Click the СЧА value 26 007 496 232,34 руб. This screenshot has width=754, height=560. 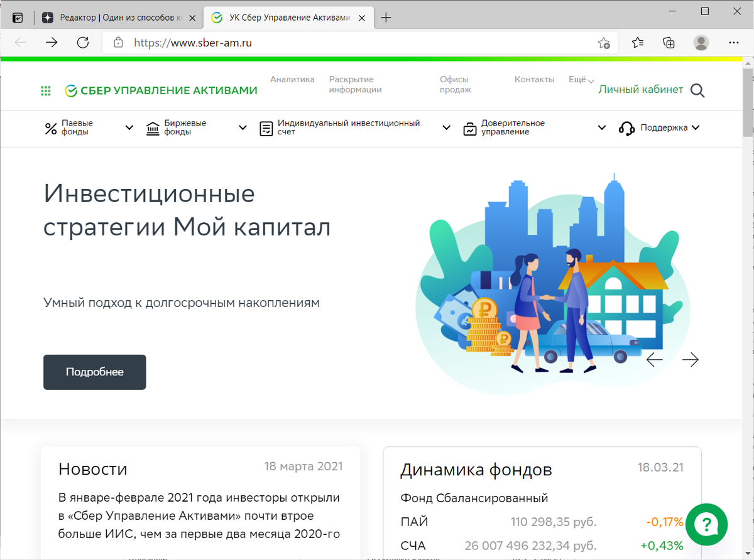tap(531, 546)
